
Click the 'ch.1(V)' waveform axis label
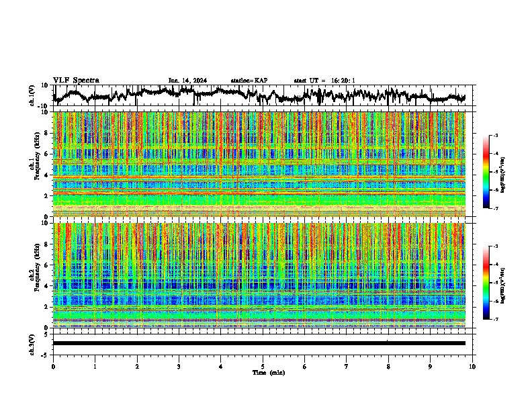pos(32,95)
